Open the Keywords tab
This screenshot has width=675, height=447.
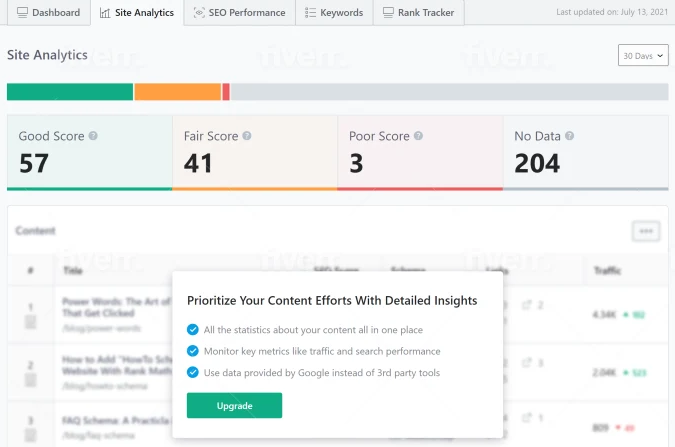coord(334,12)
